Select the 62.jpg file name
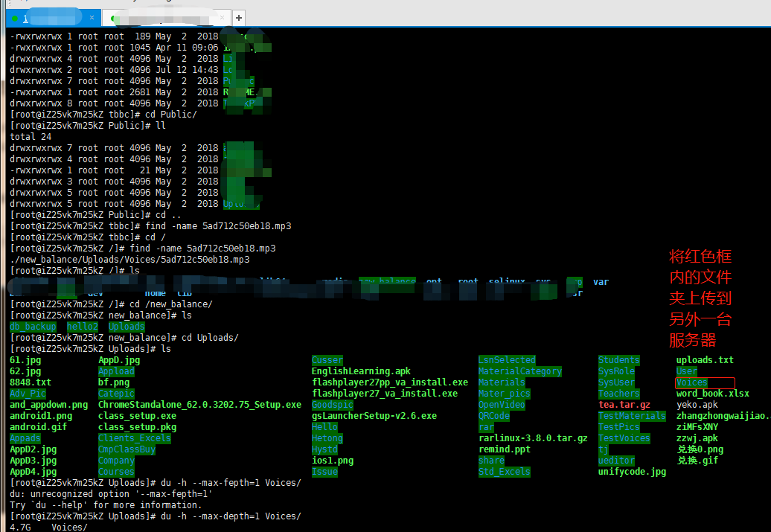The width and height of the screenshot is (771, 532). coord(25,371)
